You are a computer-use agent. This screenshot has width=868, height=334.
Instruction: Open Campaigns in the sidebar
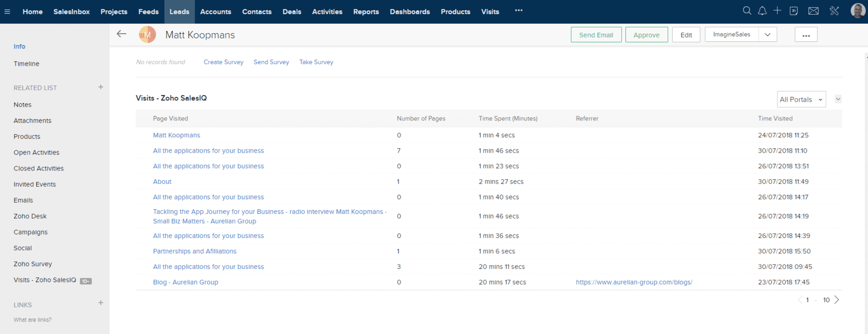click(x=30, y=232)
